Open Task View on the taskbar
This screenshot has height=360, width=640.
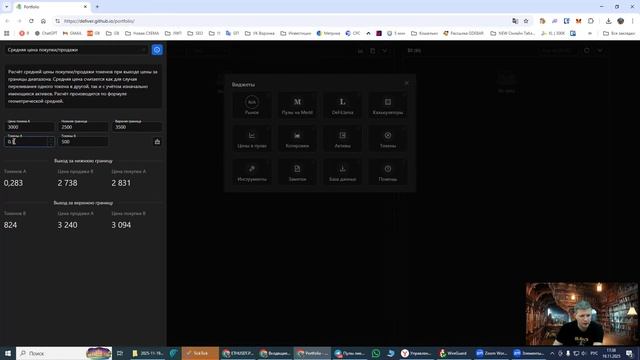coord(120,353)
